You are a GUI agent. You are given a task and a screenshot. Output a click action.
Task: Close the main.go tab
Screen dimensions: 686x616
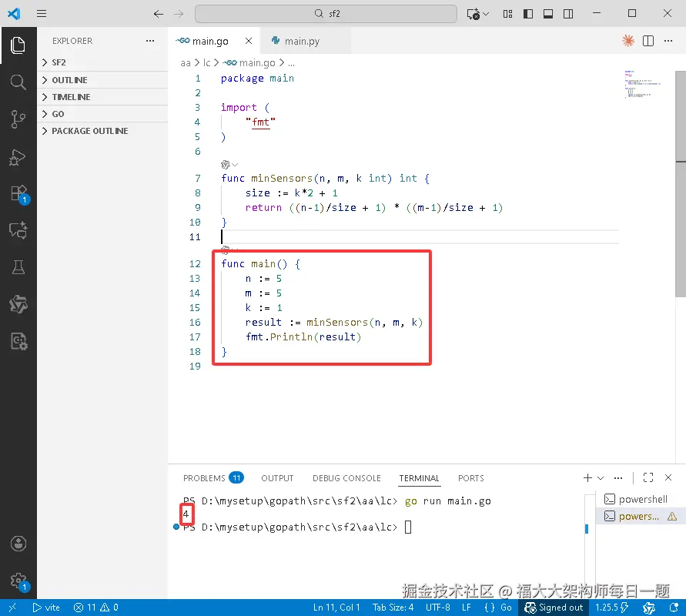[x=249, y=41]
